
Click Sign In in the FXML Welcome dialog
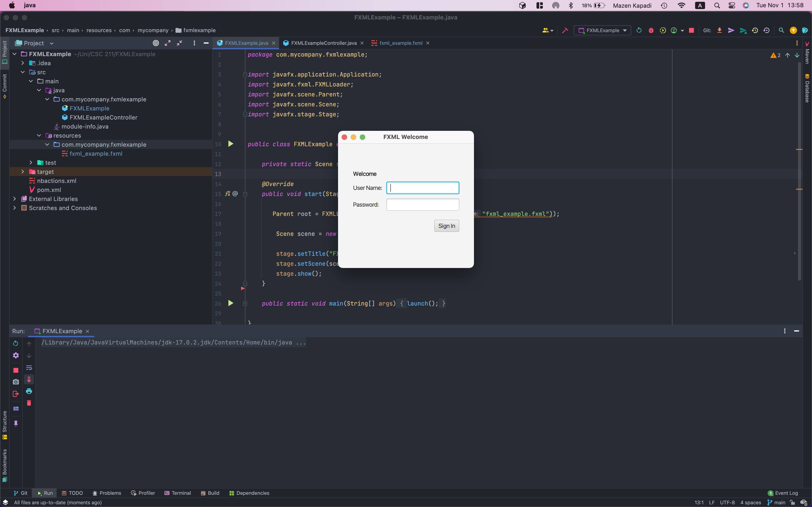point(446,226)
